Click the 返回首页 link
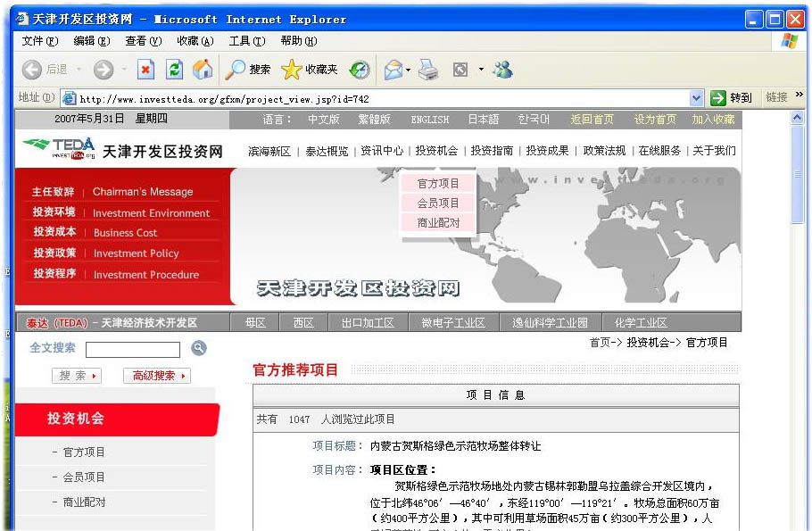This screenshot has height=531, width=812. (x=592, y=120)
